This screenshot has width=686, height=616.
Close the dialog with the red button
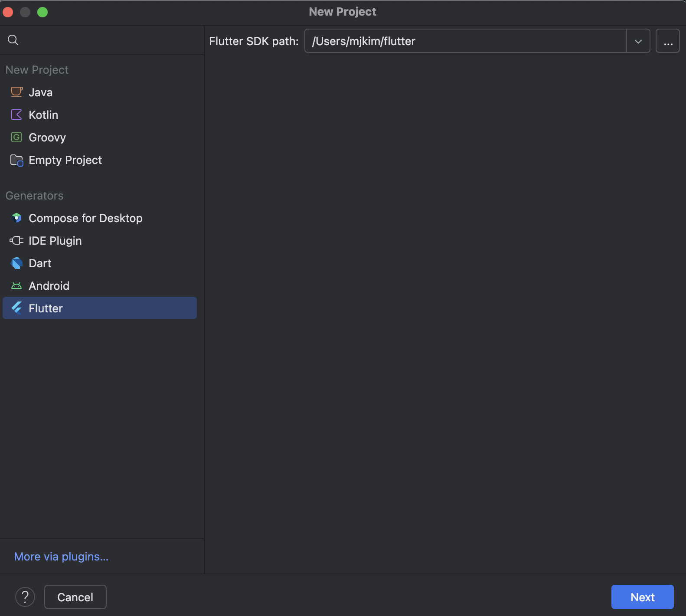pos(8,12)
